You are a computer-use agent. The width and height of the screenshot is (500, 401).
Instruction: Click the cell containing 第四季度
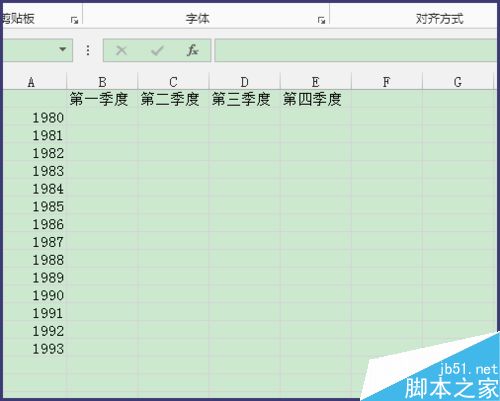(315, 99)
